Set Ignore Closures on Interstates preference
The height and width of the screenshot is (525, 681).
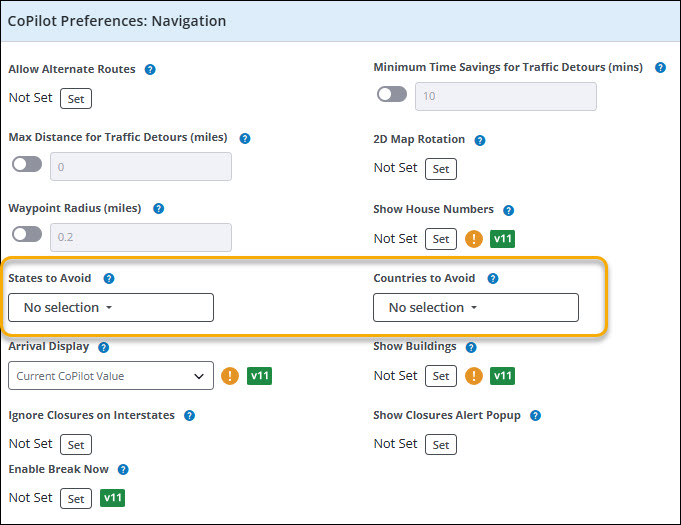[x=76, y=444]
